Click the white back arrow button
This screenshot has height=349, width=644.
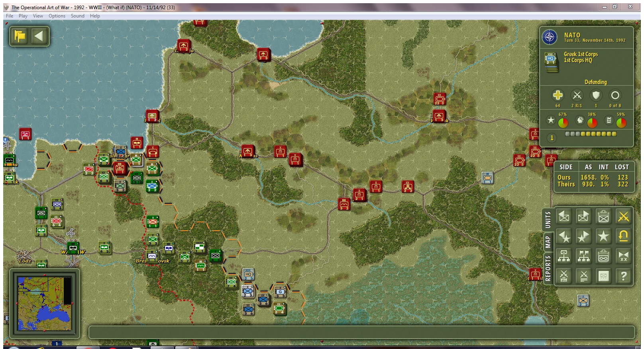click(39, 36)
